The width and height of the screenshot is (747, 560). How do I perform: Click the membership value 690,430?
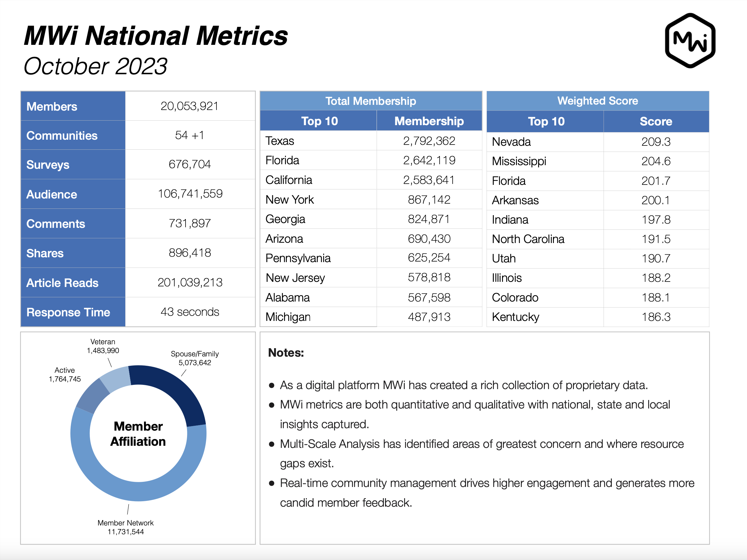coord(429,239)
